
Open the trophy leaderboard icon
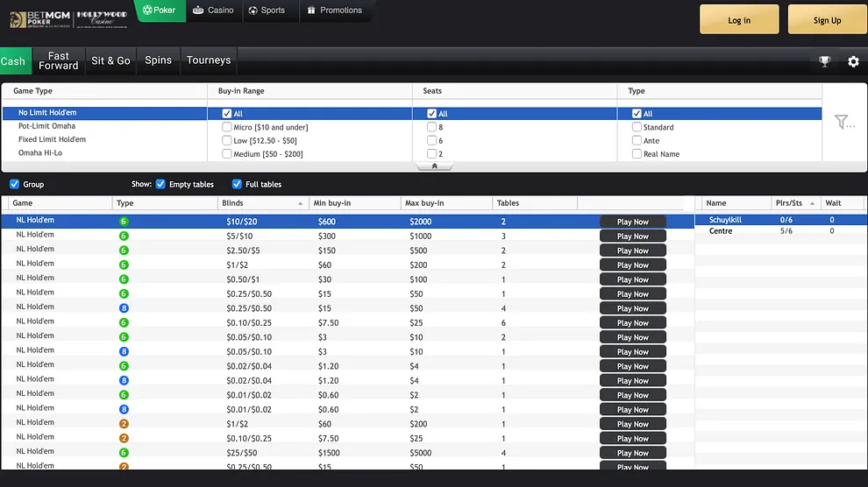[x=825, y=61]
